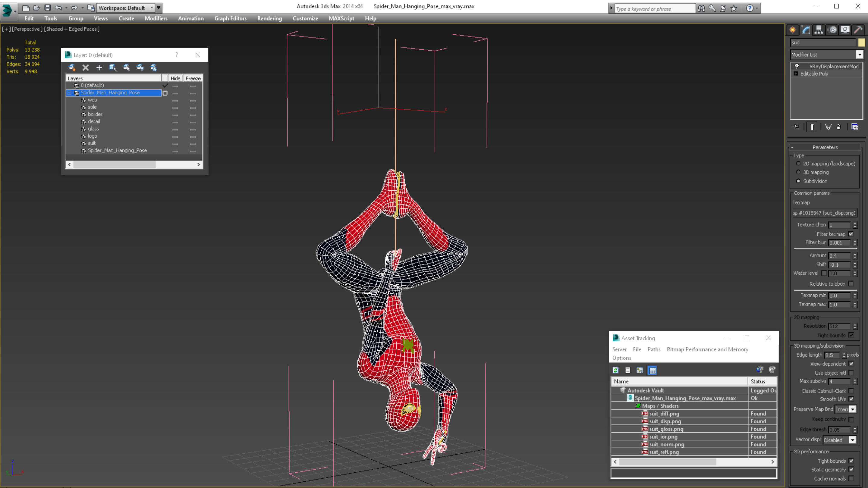Click Add Selected Objects plus icon
This screenshot has height=488, width=868.
click(x=99, y=68)
